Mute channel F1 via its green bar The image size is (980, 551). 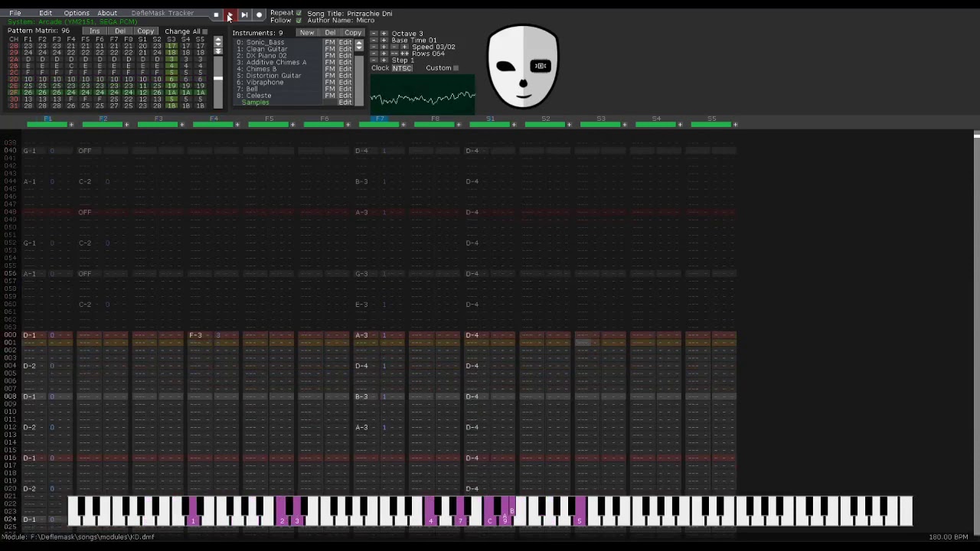pos(47,124)
